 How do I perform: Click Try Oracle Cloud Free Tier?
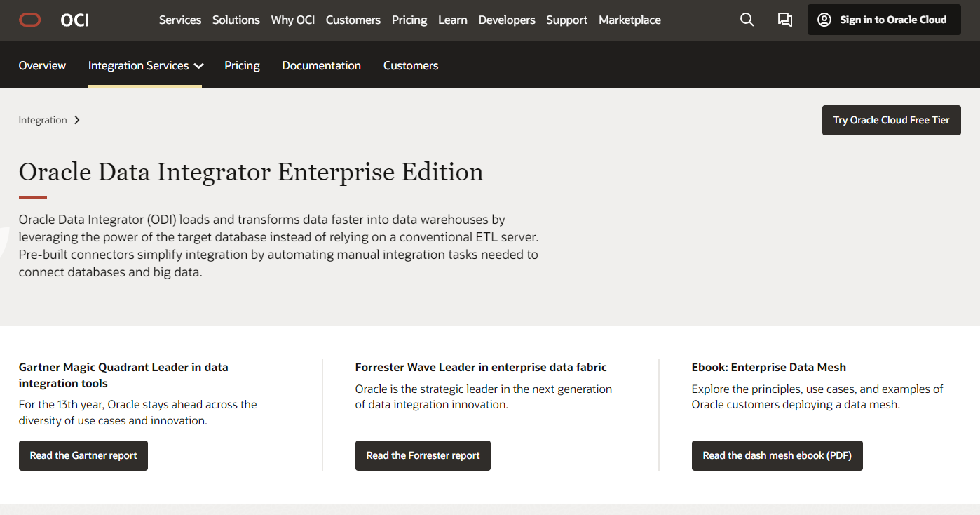(891, 120)
